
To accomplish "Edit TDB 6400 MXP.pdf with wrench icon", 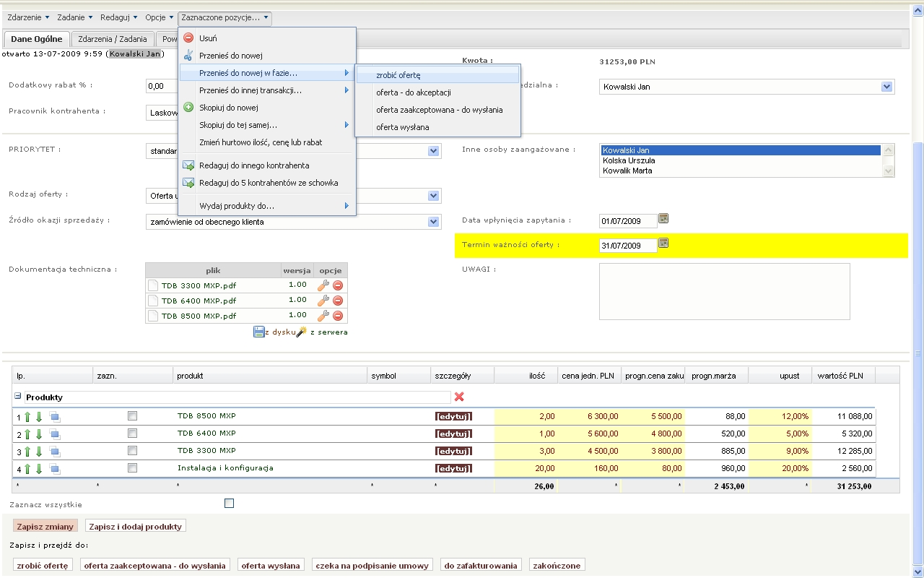I will (323, 301).
